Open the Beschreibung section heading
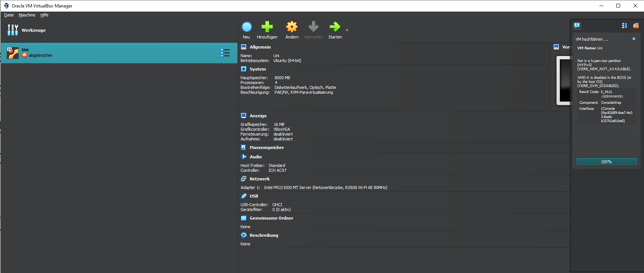The image size is (644, 273). click(264, 235)
